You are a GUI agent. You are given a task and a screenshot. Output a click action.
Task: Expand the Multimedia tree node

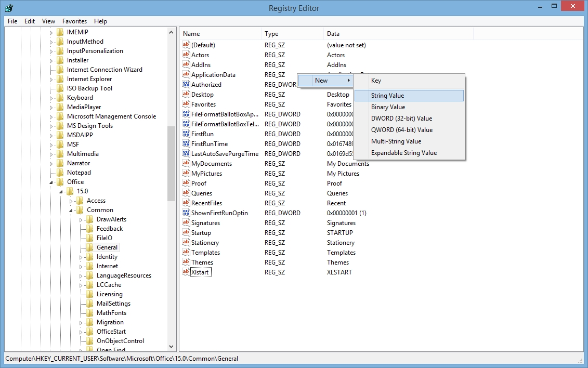click(51, 154)
